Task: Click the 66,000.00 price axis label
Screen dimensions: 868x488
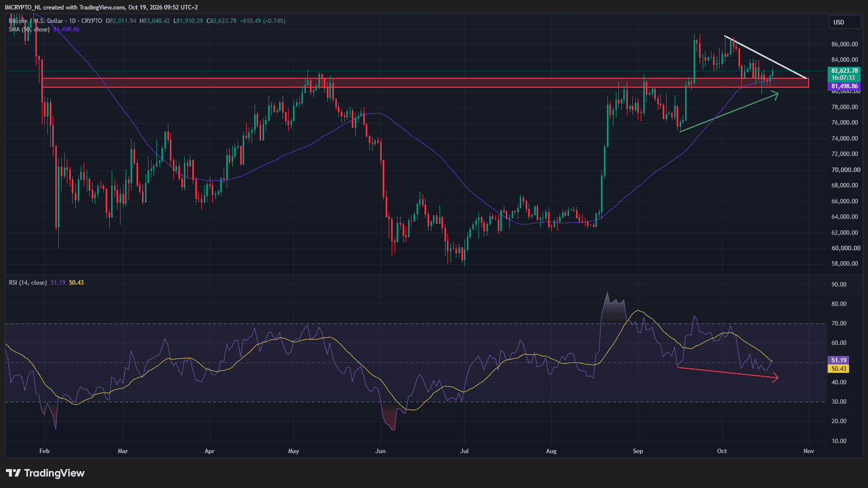Action: [x=845, y=201]
